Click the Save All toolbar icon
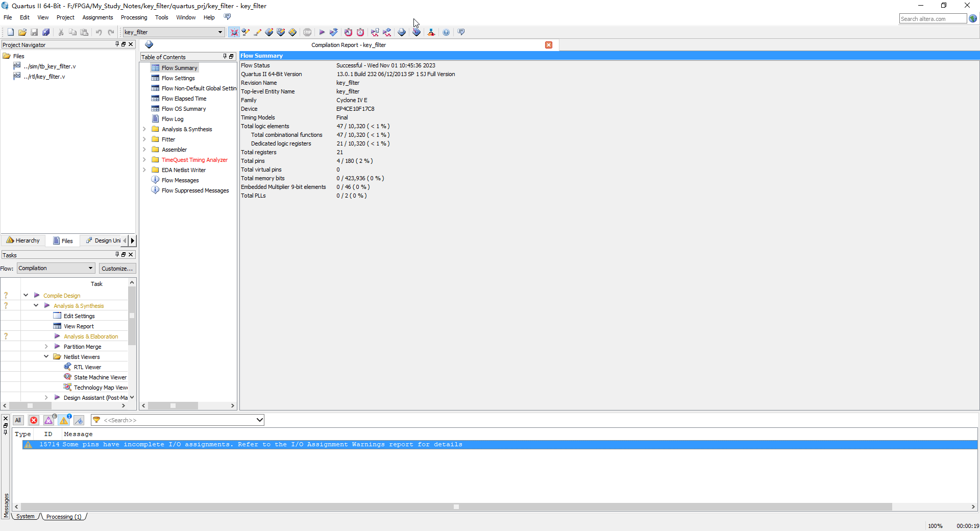980x531 pixels. (46, 32)
